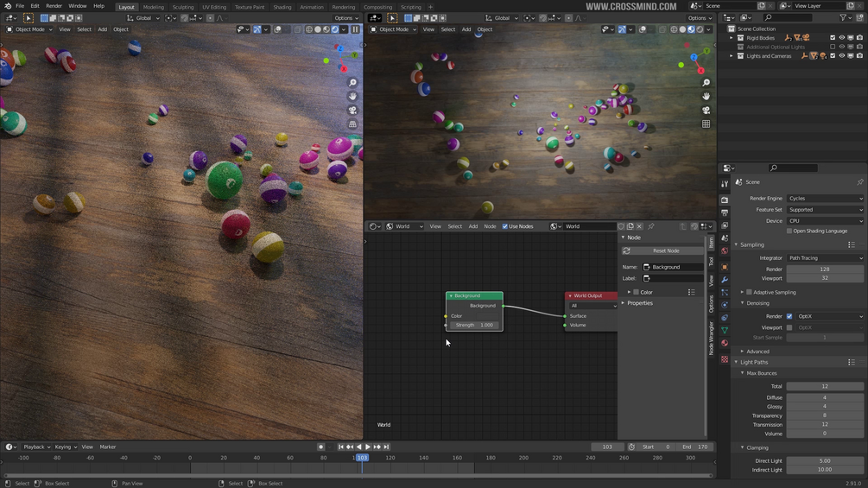This screenshot has width=868, height=488.
Task: Select wireframe shading in right viewport
Action: pyautogui.click(x=674, y=29)
